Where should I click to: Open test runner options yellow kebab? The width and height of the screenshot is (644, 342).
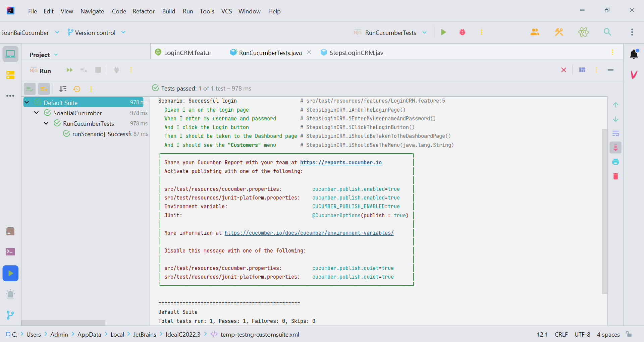point(91,89)
